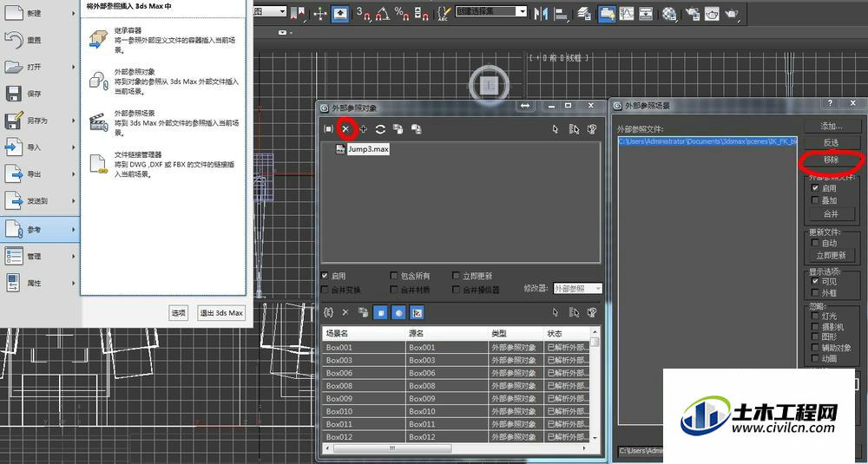This screenshot has width=868, height=464.
Task: Click Update refresh icon in XRef Objects
Action: (x=380, y=129)
